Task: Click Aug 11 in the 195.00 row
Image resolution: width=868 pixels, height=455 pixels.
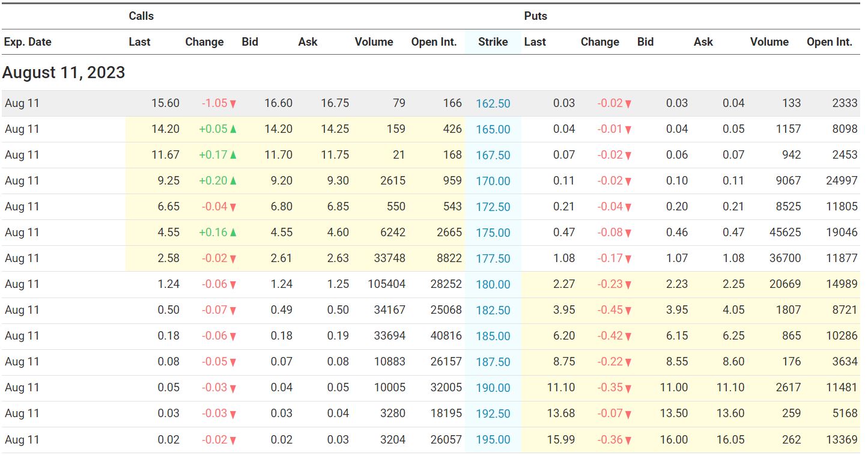Action: (22, 439)
